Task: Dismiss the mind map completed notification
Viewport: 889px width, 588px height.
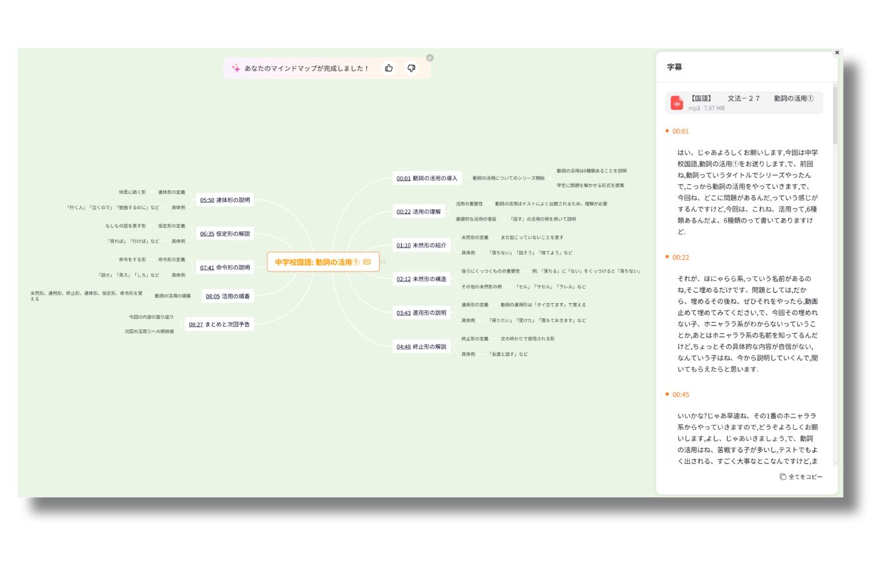Action: pos(429,58)
